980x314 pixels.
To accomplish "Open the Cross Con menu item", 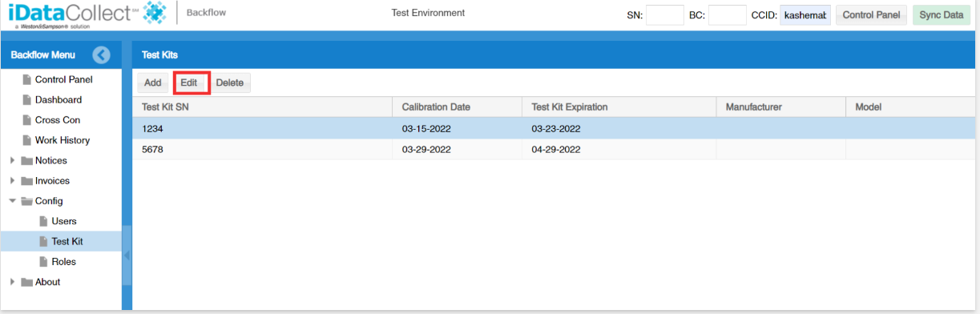I will click(58, 119).
